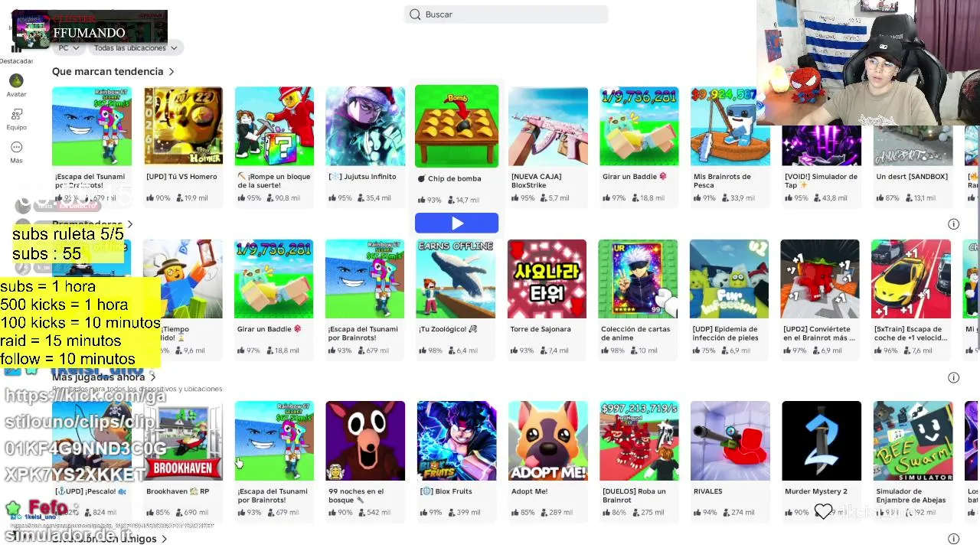Click the search magnifier icon
Screen dimensions: 980x551
[x=415, y=15]
